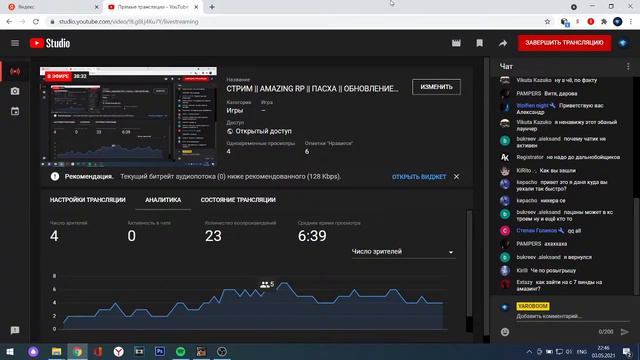Open Photoshop from the taskbar
Viewport: 640px width, 360px height.
(160, 351)
